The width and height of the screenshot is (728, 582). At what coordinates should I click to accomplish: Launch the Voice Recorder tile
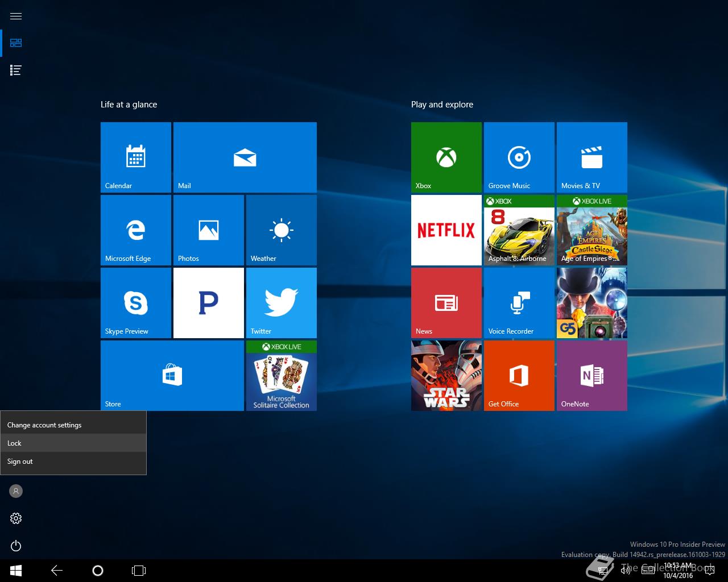click(x=519, y=303)
